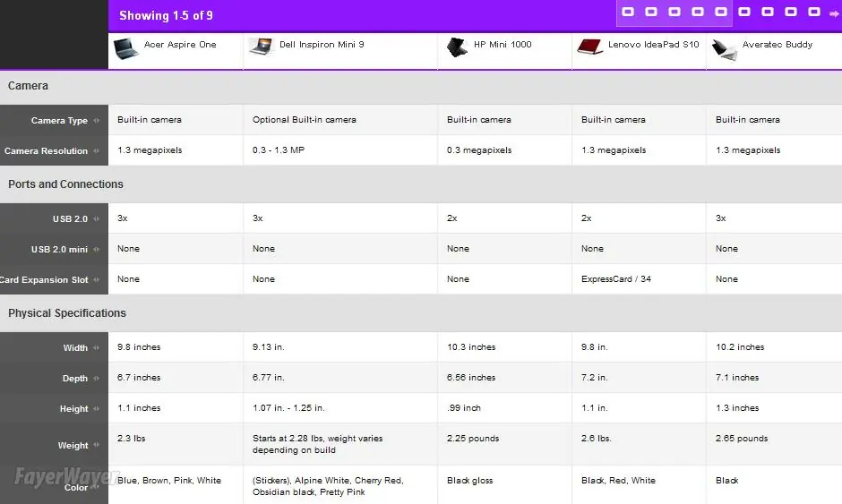The image size is (842, 504).
Task: Click the '6.77 in.' depth cell
Action: pyautogui.click(x=269, y=378)
